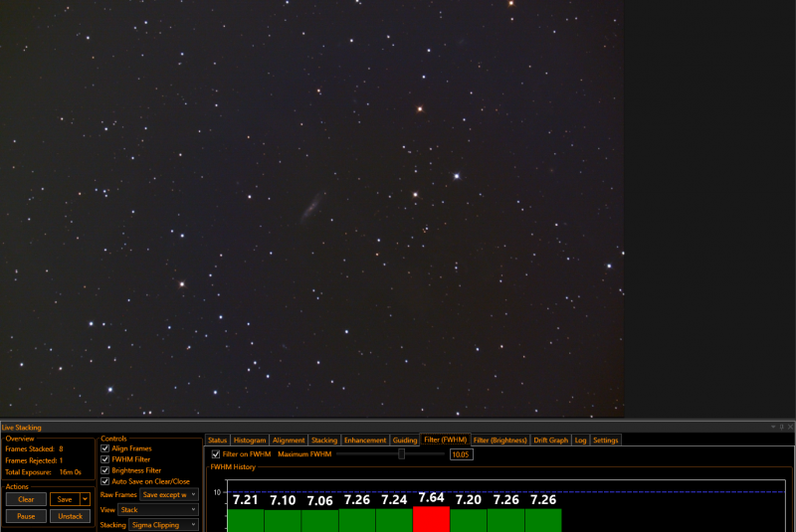Click the Maximum FWHM value field 10.05
The image size is (796, 532).
click(x=461, y=454)
